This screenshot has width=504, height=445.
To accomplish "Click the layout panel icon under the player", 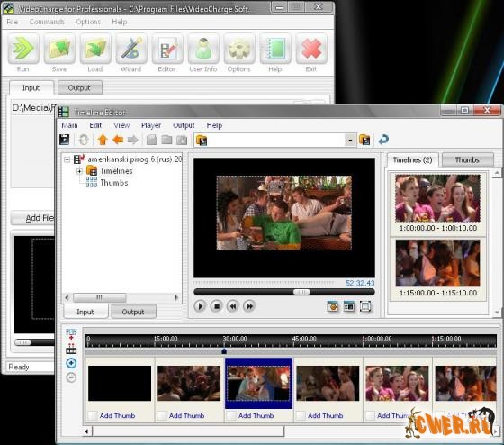I will (349, 306).
